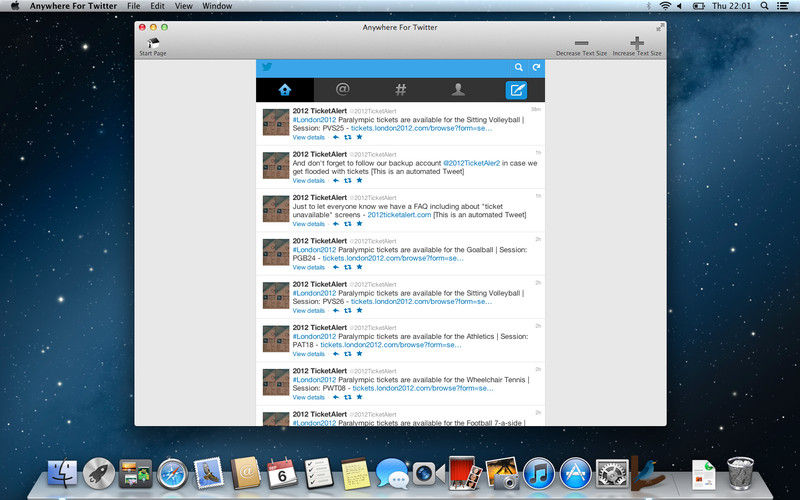Open Spotlight search in the menu bar
Image resolution: width=800 pixels, height=500 pixels.
(764, 6)
